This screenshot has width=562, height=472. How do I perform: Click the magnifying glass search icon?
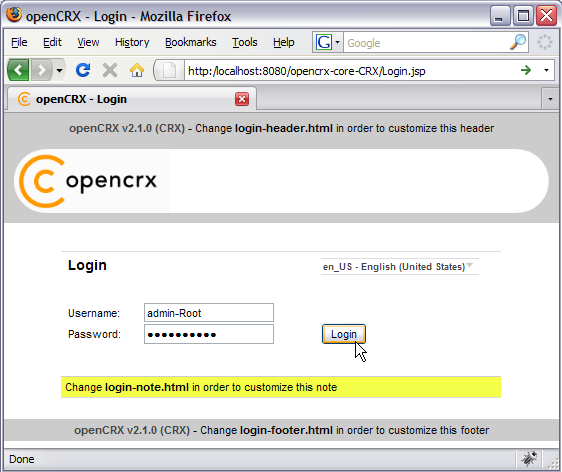518,42
